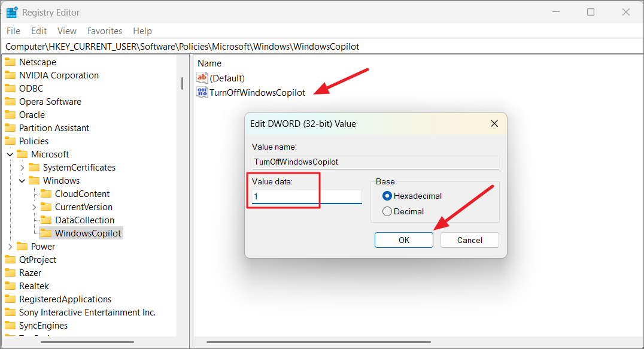Expand the CurrentVersion tree node
644x349 pixels.
pos(35,207)
